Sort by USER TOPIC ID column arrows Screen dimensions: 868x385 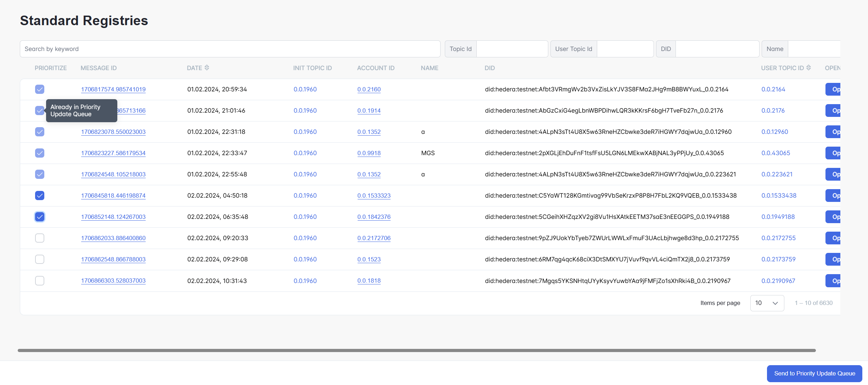click(808, 68)
